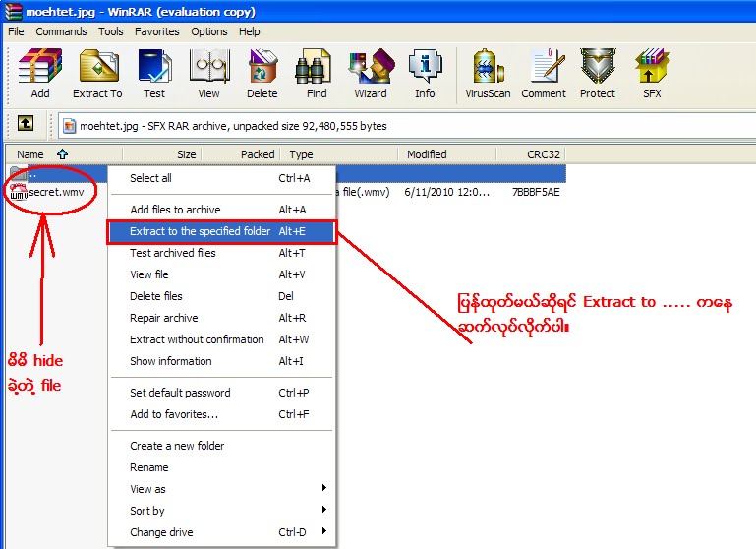Click the file(.wmv) type cell
This screenshot has height=549, width=756.
tap(363, 192)
